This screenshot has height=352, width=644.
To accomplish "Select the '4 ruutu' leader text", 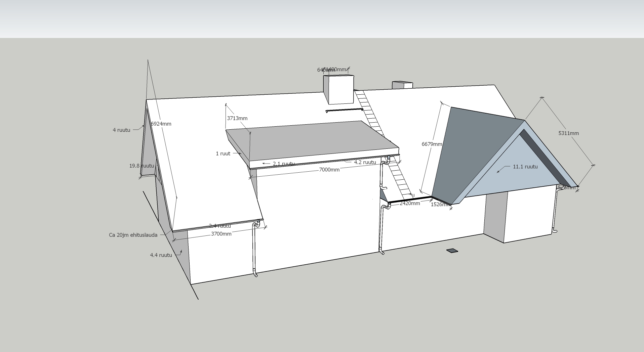I will click(x=121, y=130).
